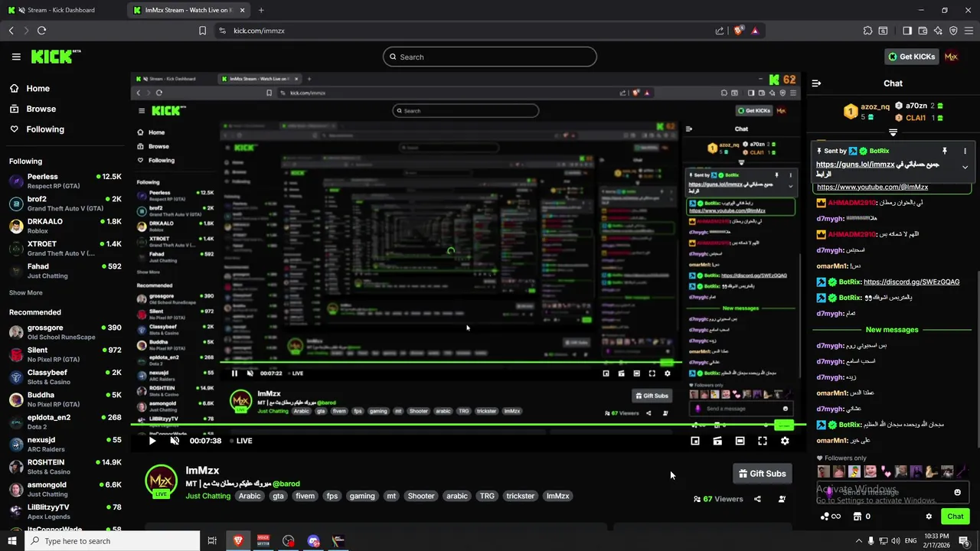Click the user report icon beside share

pyautogui.click(x=782, y=499)
